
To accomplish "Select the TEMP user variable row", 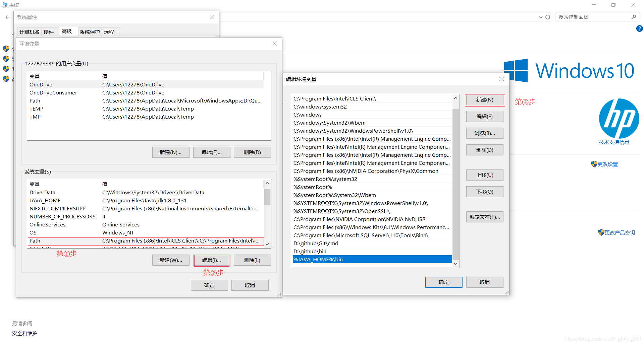I will coord(146,109).
